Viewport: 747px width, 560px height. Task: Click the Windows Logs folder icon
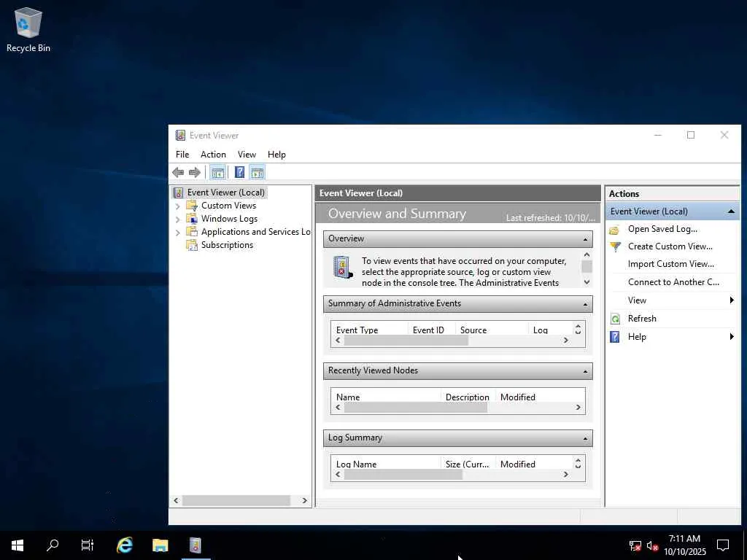pyautogui.click(x=192, y=219)
